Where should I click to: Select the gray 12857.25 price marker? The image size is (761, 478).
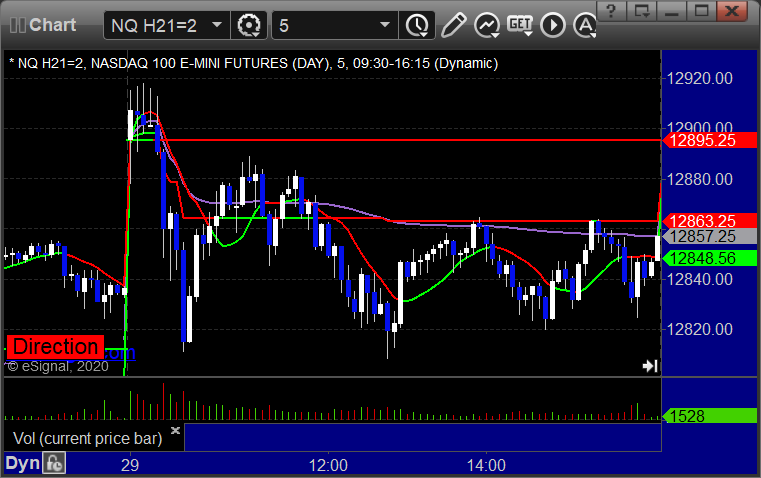click(710, 237)
